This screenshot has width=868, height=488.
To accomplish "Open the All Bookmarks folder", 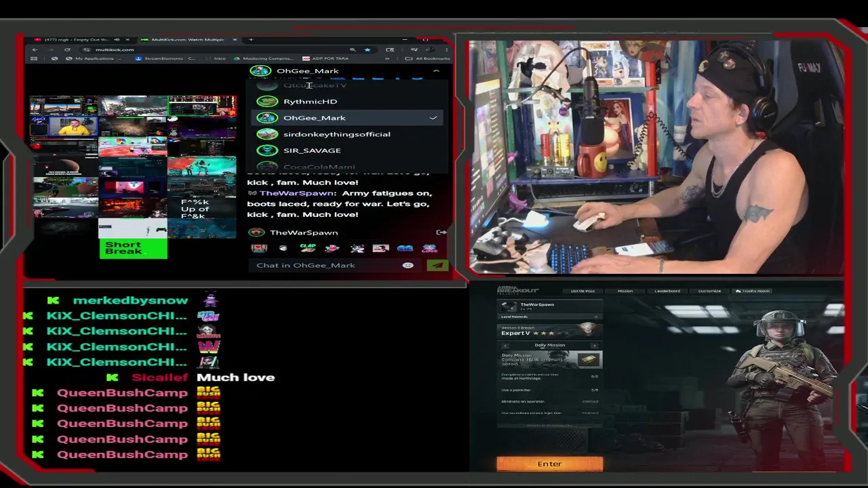I will pos(429,58).
